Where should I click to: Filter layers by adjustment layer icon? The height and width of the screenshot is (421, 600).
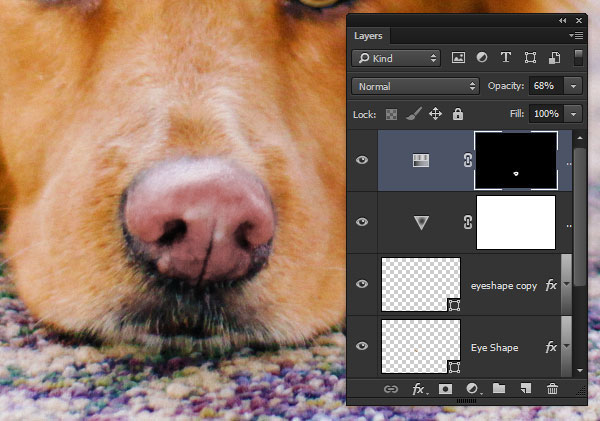click(x=482, y=58)
